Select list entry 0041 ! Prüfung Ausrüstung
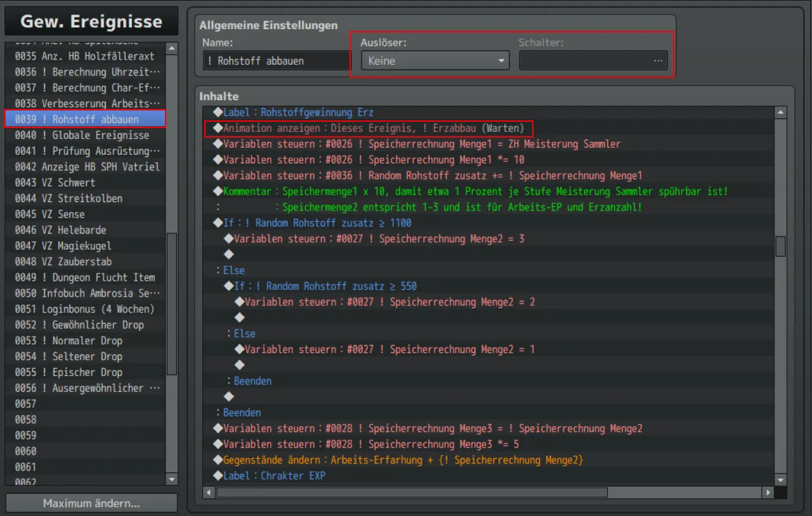The width and height of the screenshot is (812, 516). click(85, 151)
